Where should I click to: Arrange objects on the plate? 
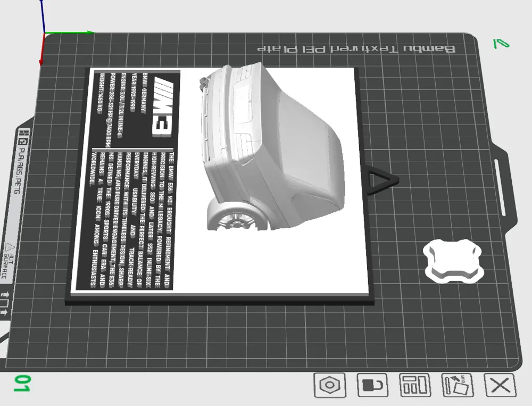point(414,385)
